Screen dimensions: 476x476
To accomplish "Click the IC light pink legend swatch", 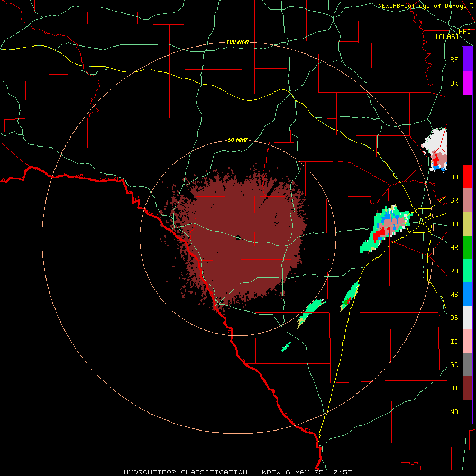I will [x=467, y=341].
